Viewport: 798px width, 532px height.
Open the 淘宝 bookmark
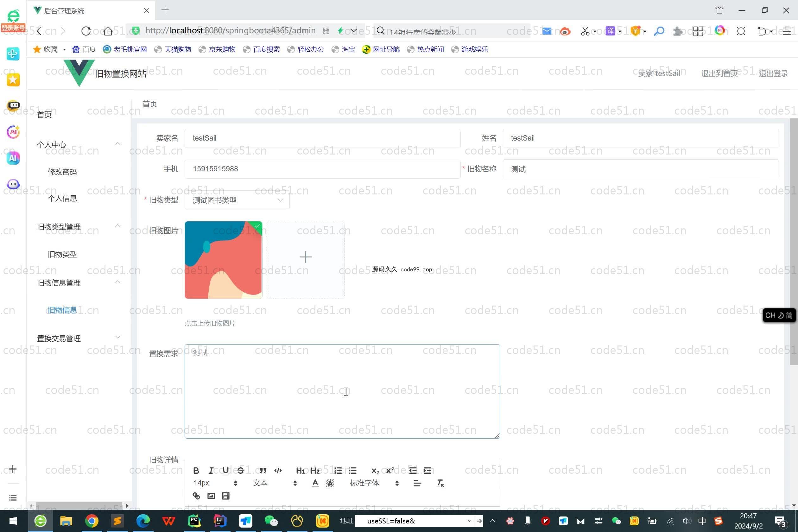[x=344, y=49]
